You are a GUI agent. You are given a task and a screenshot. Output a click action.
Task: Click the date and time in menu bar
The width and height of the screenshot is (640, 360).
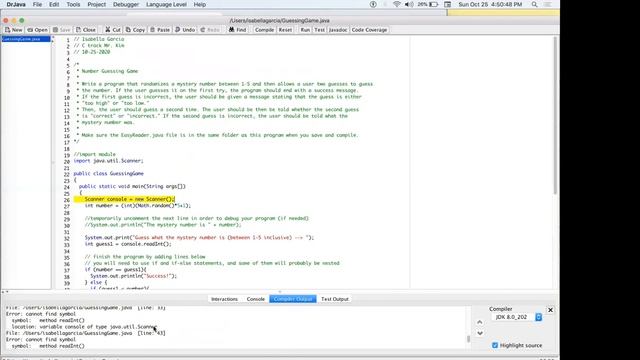tap(490, 4)
